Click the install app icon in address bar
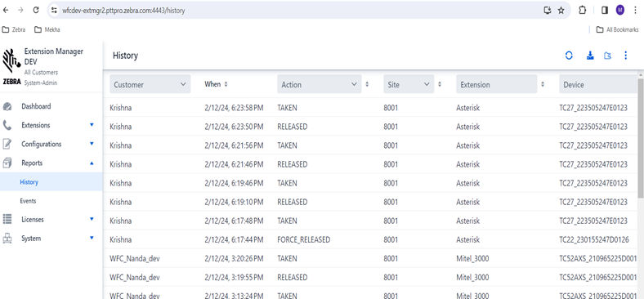Viewport: 644px width, 299px height. 547,11
